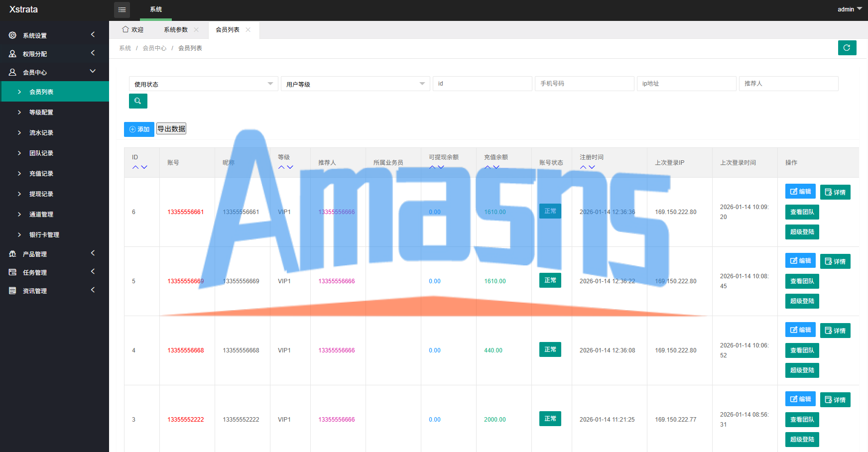Click 编辑 for member ID 6
This screenshot has height=452, width=868.
(800, 191)
